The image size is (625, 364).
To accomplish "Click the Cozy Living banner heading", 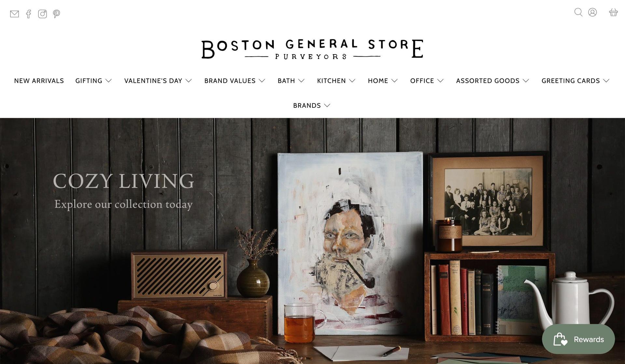I will [x=123, y=181].
